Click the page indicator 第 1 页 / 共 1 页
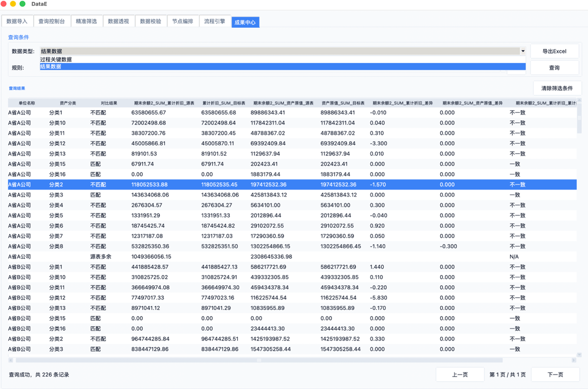588x389 pixels. 508,375
